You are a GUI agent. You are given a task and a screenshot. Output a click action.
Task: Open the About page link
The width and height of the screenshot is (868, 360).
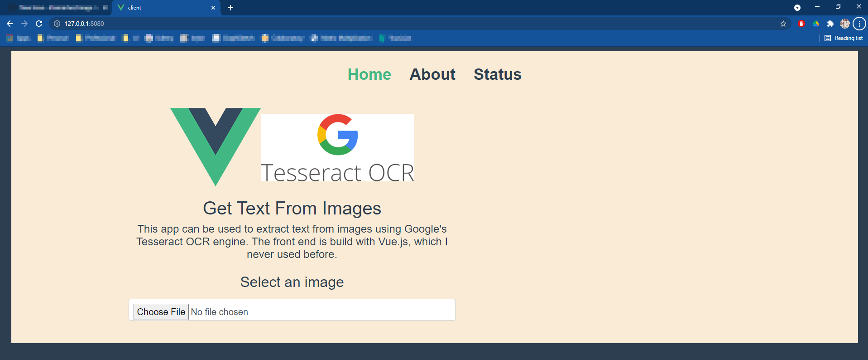point(432,74)
